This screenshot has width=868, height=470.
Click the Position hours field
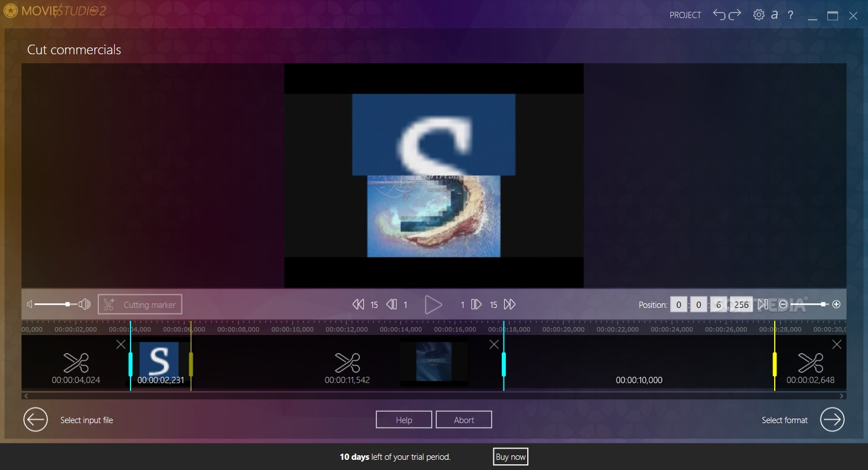(x=679, y=304)
